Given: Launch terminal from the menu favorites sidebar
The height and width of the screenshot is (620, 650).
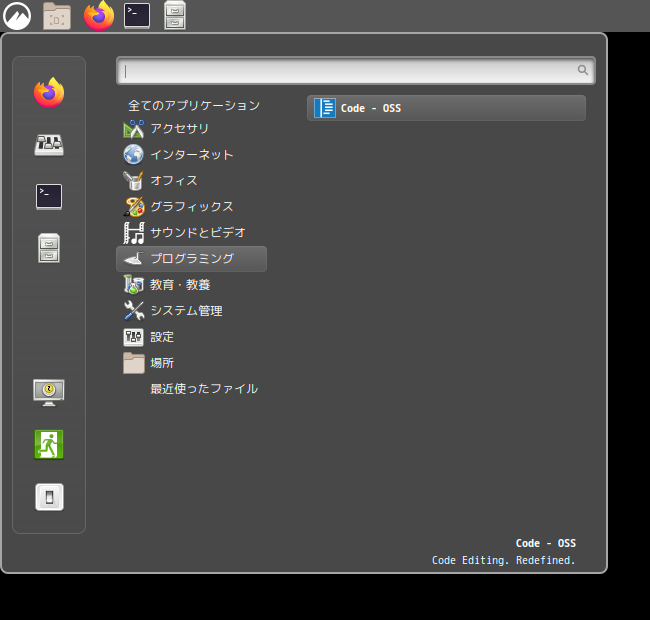Looking at the screenshot, I should [49, 196].
